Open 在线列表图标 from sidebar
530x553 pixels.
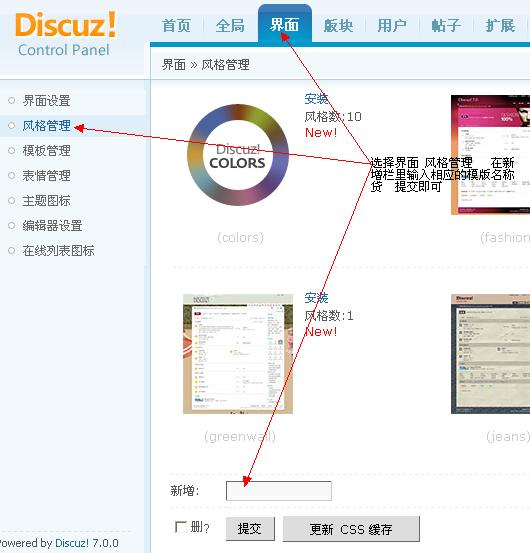click(x=58, y=251)
